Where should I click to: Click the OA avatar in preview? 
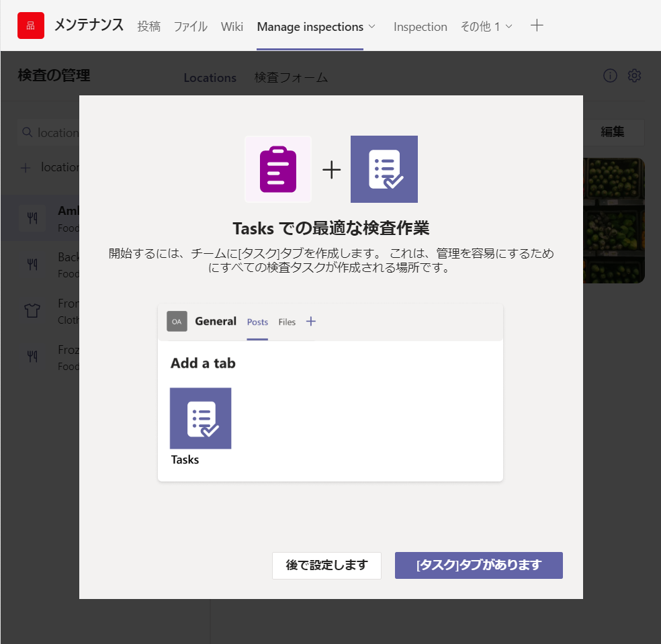[x=177, y=322]
